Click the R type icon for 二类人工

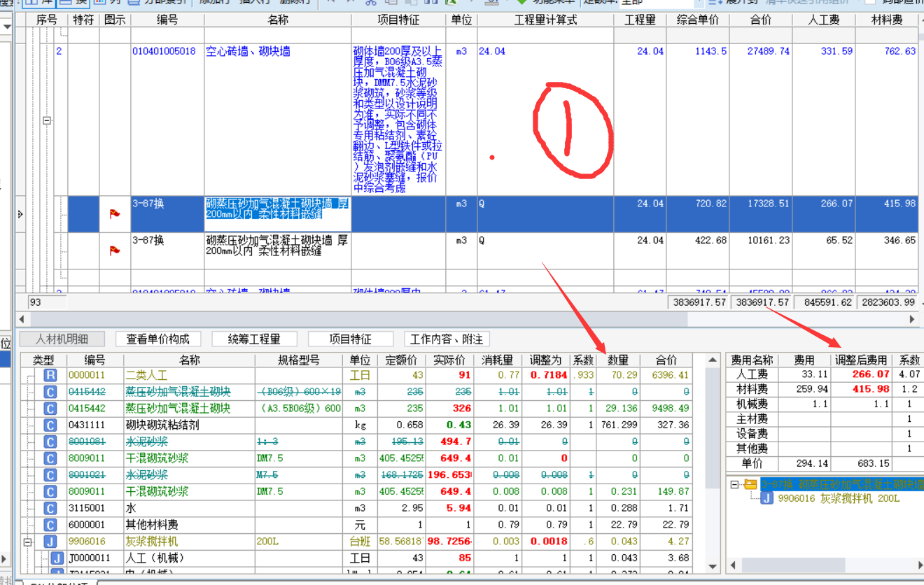coord(50,375)
